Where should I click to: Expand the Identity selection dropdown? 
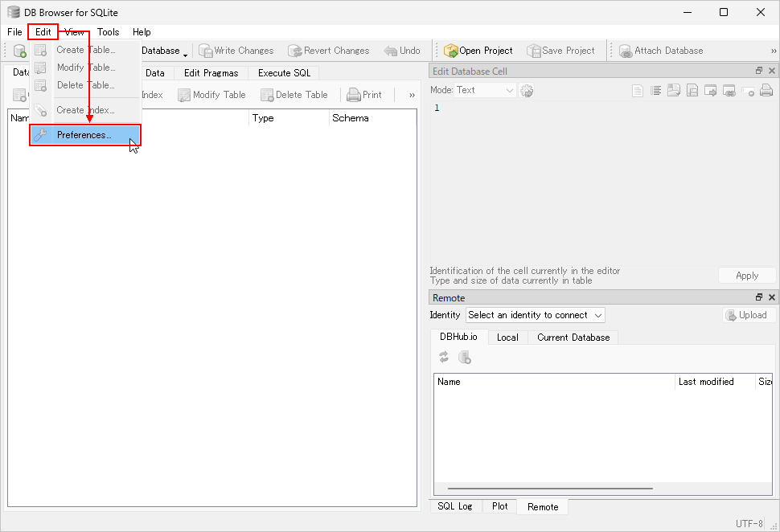click(x=536, y=315)
